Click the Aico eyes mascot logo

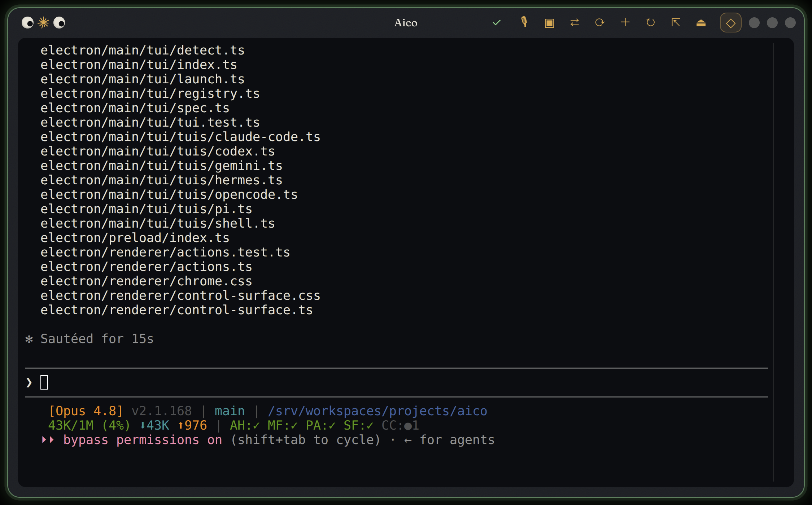(x=43, y=23)
